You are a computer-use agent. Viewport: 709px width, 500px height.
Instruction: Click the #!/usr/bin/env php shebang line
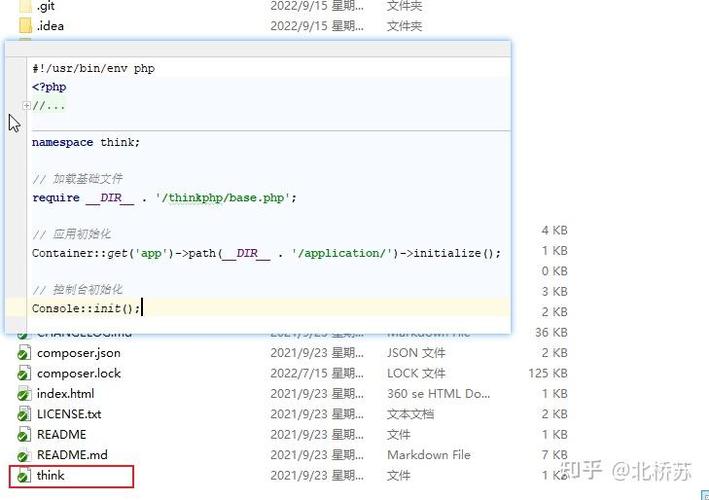[94, 68]
